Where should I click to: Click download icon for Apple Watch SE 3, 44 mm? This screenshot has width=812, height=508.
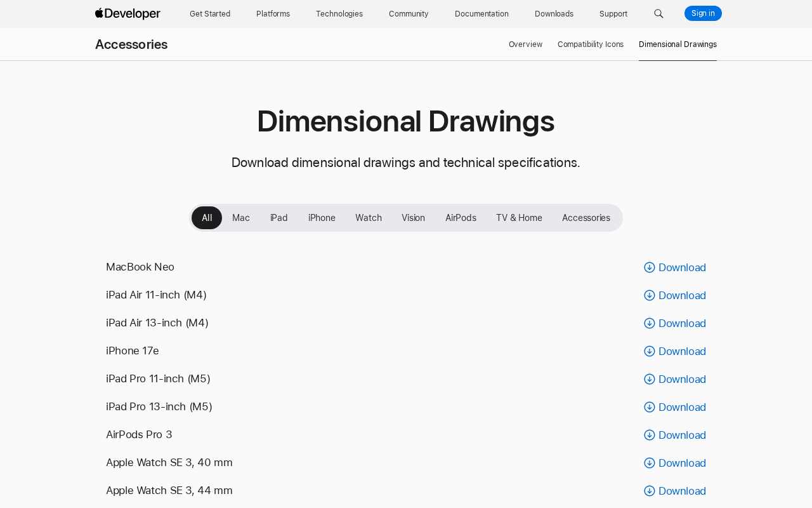point(650,491)
